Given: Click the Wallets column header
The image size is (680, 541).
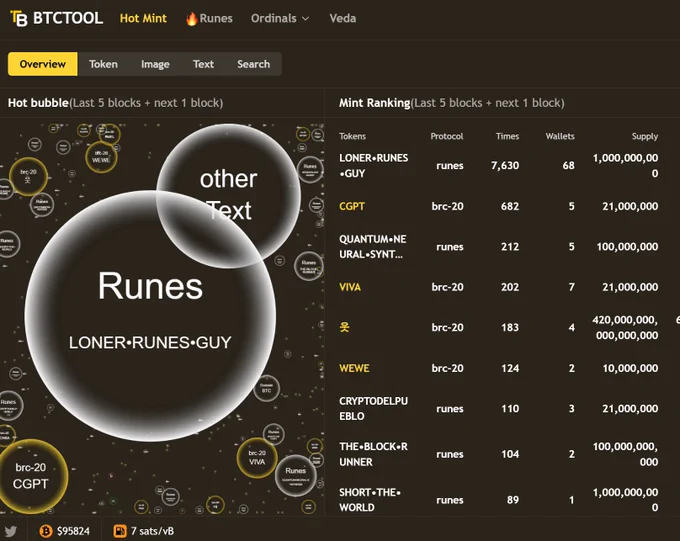Looking at the screenshot, I should 560,136.
